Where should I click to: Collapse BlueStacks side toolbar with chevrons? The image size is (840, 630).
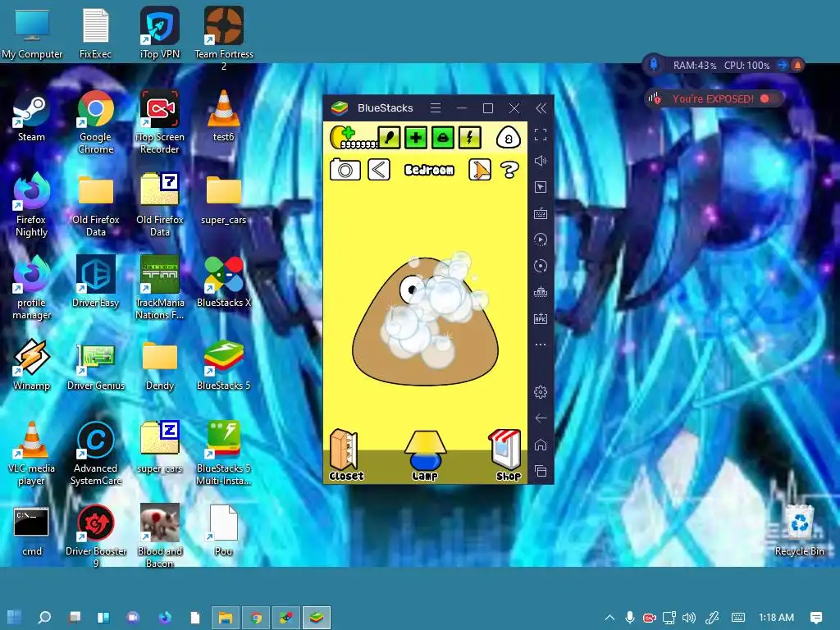541,108
